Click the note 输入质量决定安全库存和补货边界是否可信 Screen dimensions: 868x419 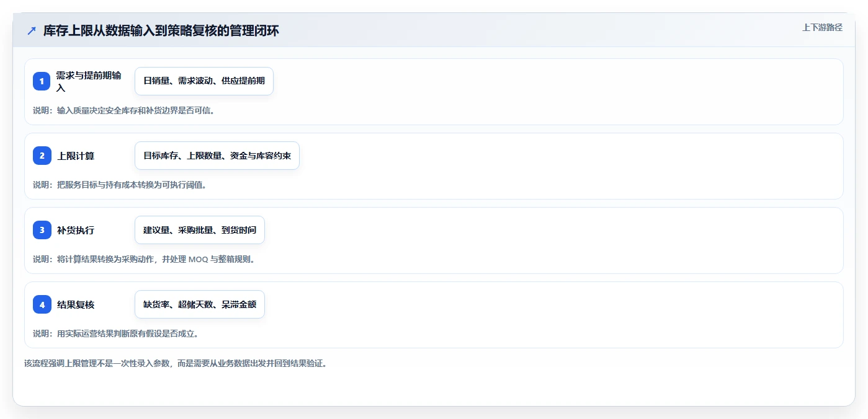click(x=124, y=110)
